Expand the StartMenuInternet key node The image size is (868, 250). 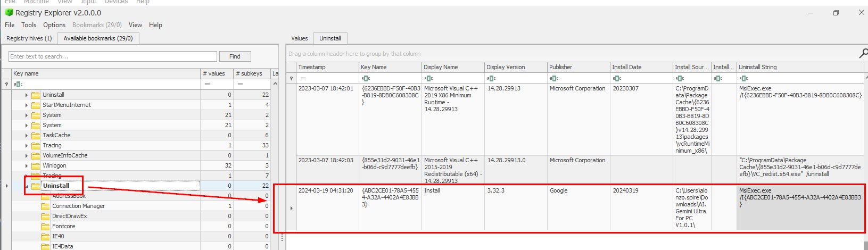(x=27, y=105)
